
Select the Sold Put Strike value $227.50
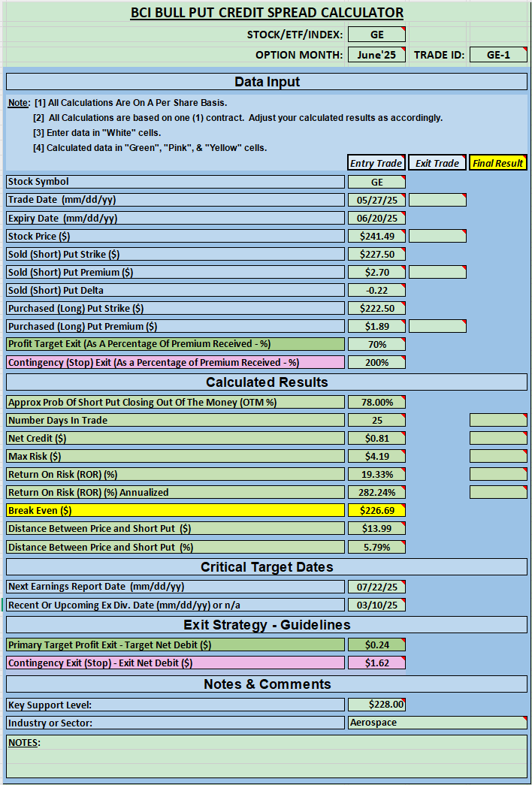(376, 254)
